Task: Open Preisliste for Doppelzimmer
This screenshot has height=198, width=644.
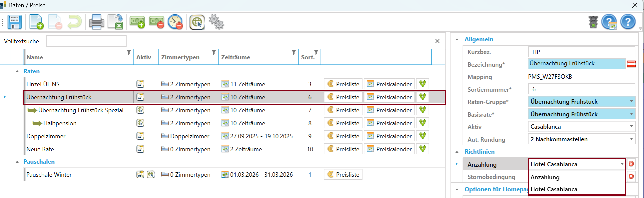Action: (x=343, y=136)
